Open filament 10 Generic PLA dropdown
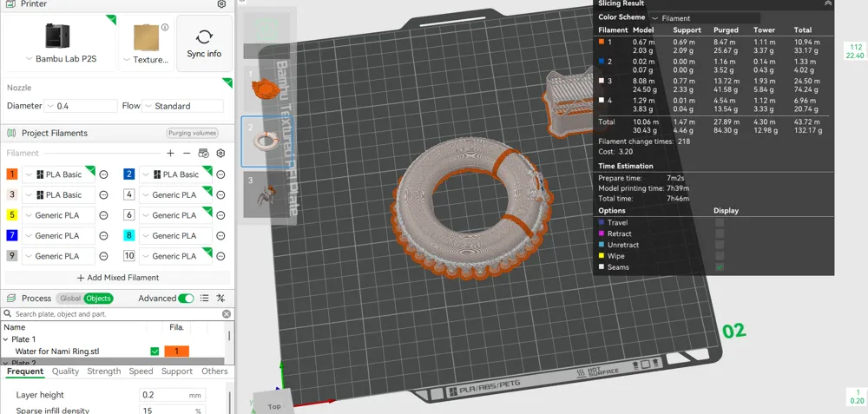The height and width of the screenshot is (414, 868). [x=175, y=256]
